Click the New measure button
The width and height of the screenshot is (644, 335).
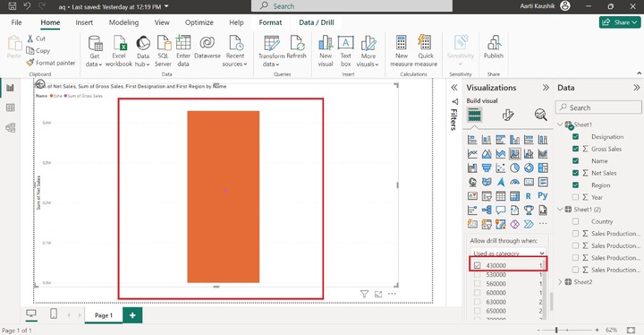[x=402, y=51]
